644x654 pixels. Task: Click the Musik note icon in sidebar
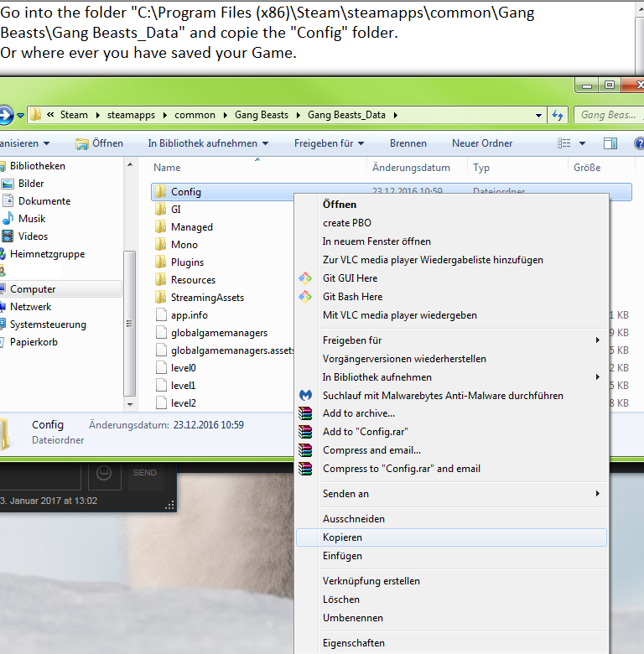tap(8, 219)
